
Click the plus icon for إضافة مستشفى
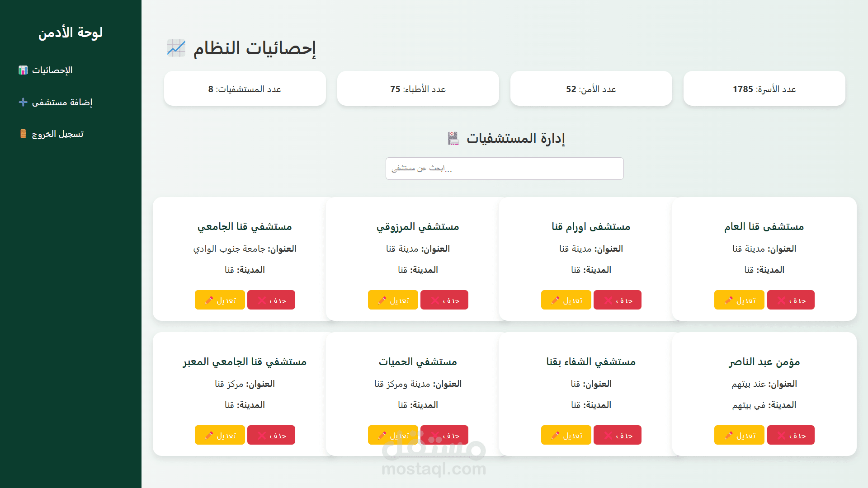coord(23,102)
